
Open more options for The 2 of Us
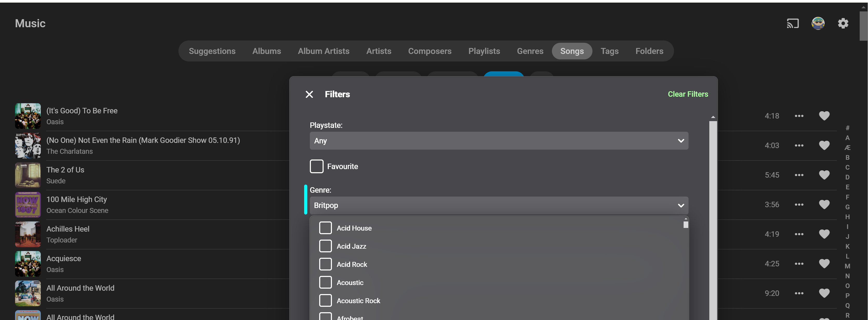[799, 175]
